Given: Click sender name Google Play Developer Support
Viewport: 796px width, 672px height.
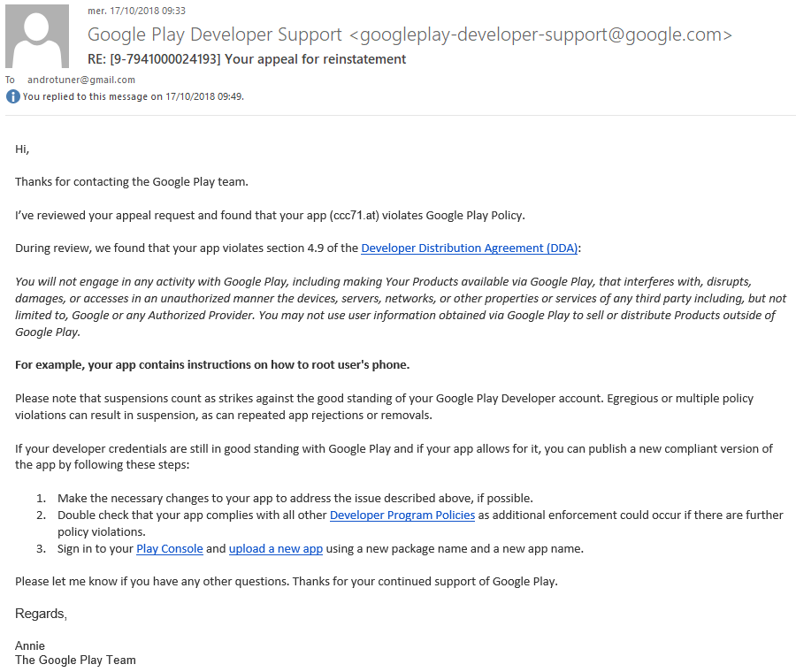Looking at the screenshot, I should tap(214, 34).
